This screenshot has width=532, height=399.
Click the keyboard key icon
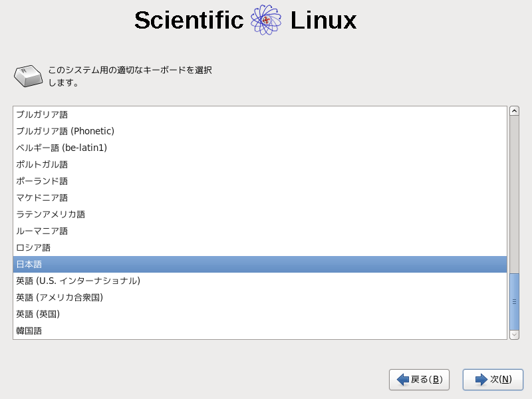point(28,76)
